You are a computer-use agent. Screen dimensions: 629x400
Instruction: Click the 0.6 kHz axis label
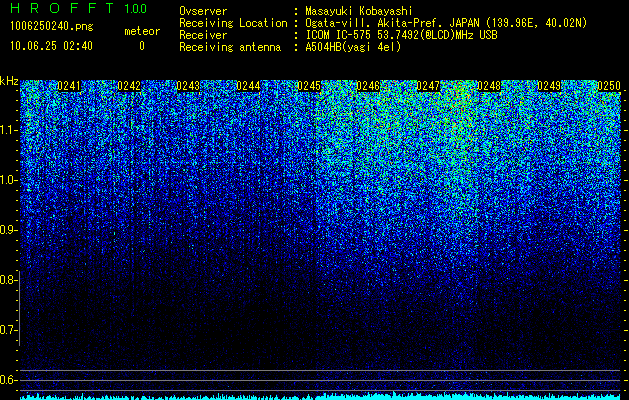click(8, 380)
